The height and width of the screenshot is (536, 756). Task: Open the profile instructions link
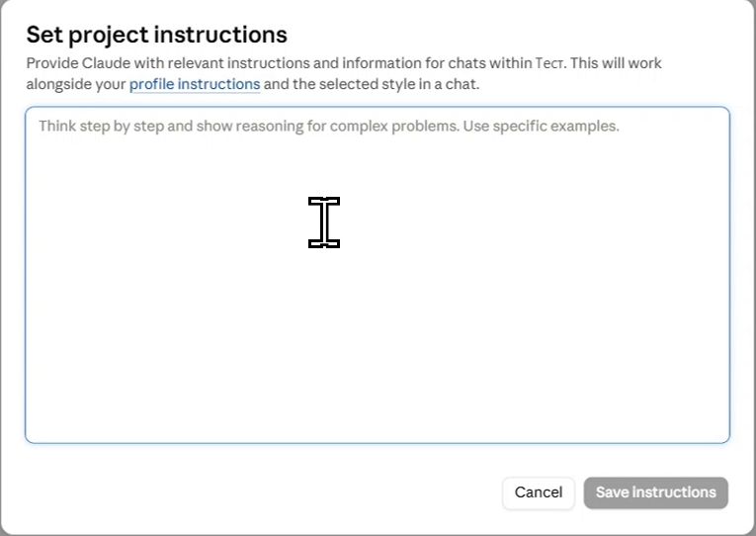[195, 84]
